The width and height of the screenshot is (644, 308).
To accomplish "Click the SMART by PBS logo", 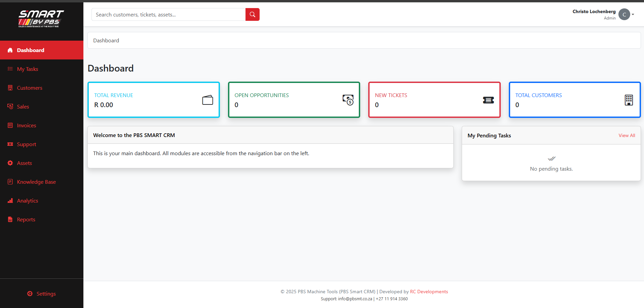I will pyautogui.click(x=41, y=19).
